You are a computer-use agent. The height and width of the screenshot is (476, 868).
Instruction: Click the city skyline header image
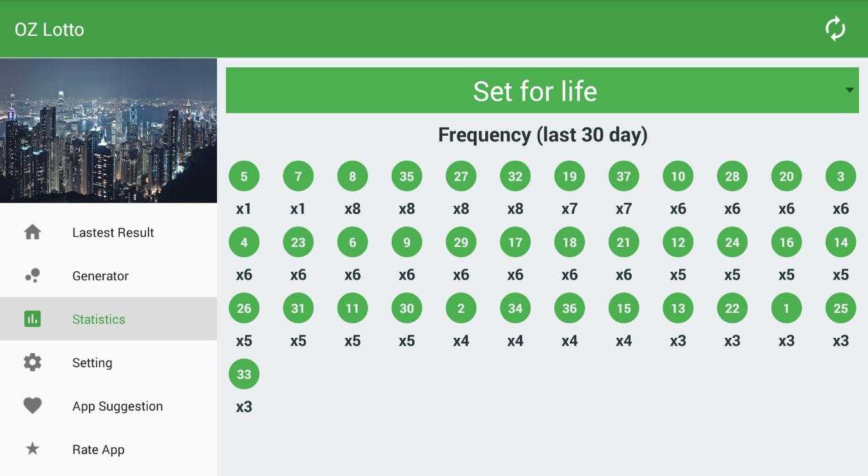(109, 131)
